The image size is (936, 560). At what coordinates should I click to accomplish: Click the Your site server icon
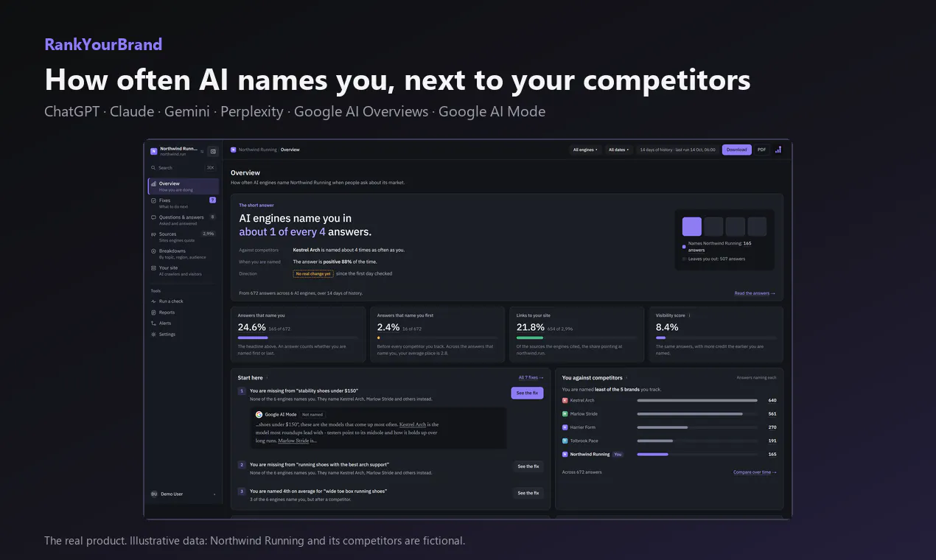[153, 268]
